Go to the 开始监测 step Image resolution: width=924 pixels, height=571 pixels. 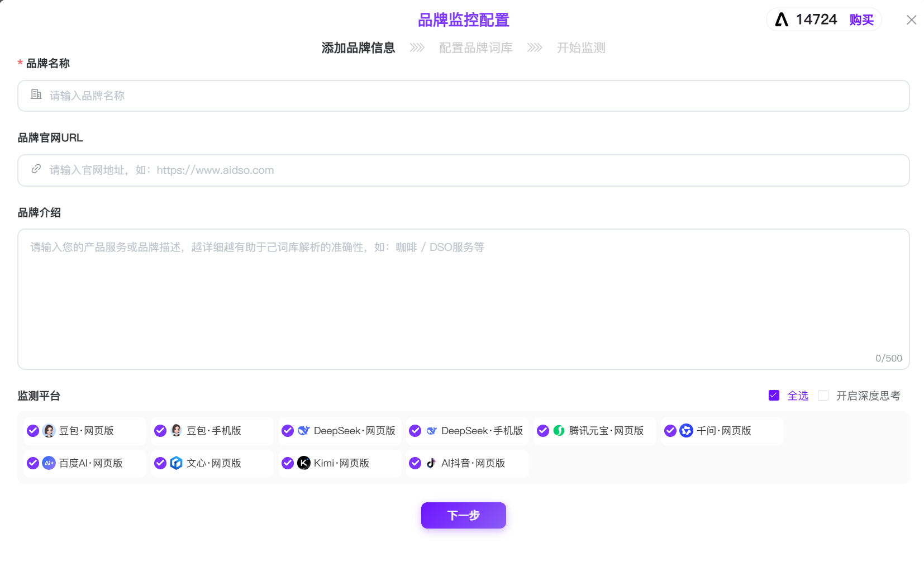pos(581,48)
